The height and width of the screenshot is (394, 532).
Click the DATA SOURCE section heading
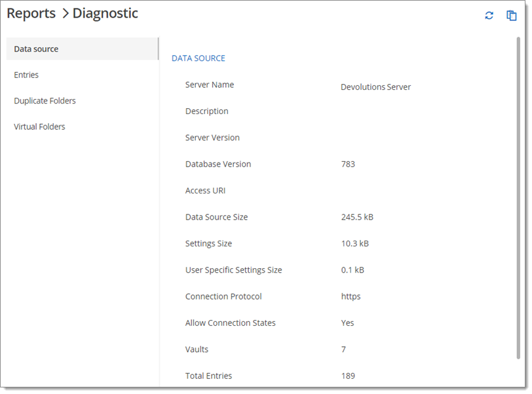pos(199,58)
